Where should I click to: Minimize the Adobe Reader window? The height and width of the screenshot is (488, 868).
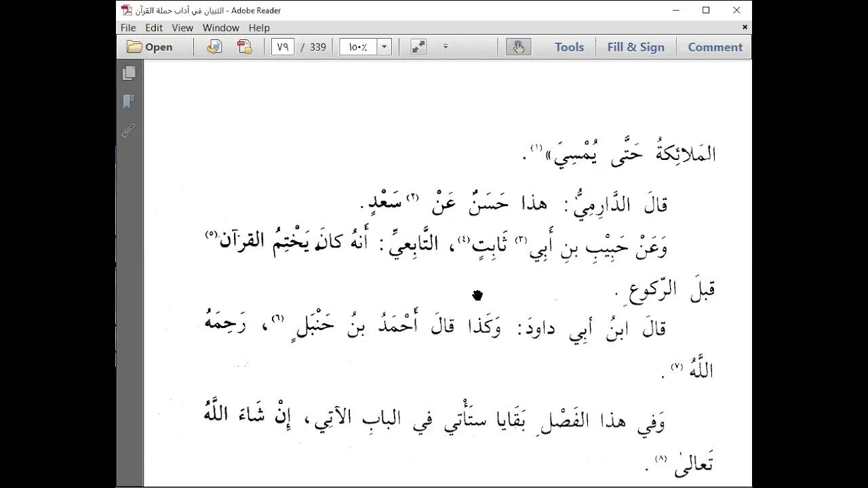pos(675,10)
